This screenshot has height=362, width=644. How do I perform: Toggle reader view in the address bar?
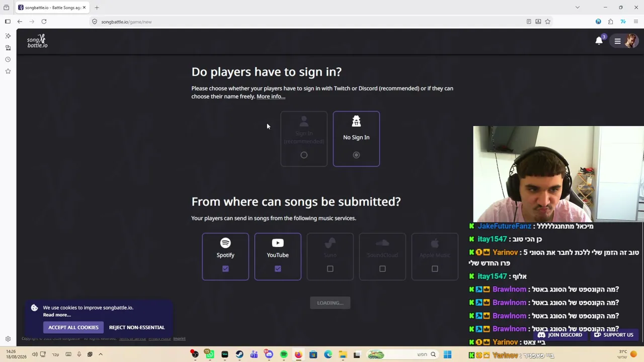click(x=529, y=22)
